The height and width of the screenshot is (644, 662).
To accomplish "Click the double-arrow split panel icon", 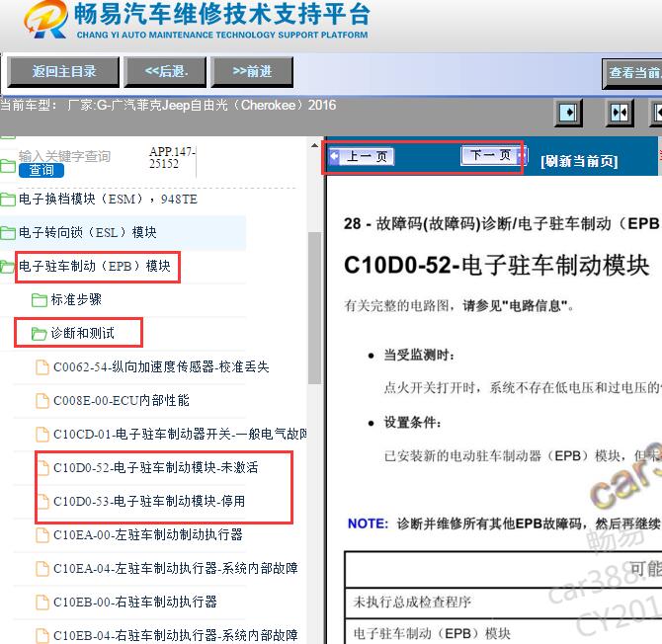I will tap(620, 113).
